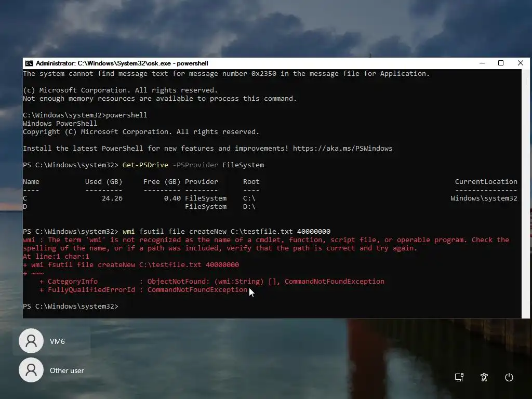The image size is (532, 399).
Task: Click the title bar text 'Administrator: C:\Windows\System32\osk.exe - powershell'
Action: [122, 63]
